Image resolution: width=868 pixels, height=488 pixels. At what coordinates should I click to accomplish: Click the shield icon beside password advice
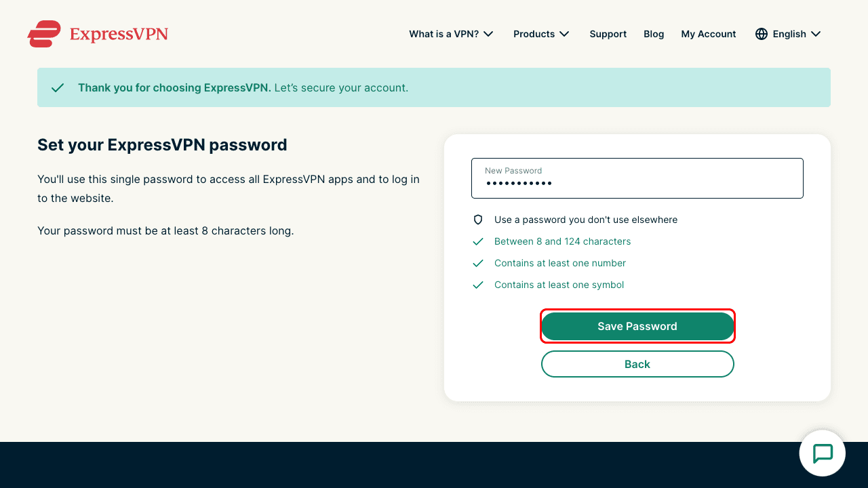tap(477, 220)
